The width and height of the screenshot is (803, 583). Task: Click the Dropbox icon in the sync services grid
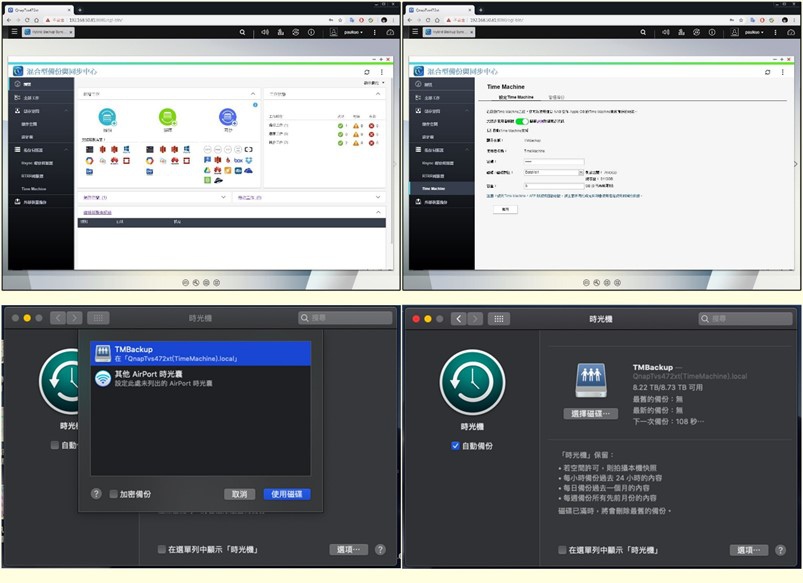(x=249, y=160)
